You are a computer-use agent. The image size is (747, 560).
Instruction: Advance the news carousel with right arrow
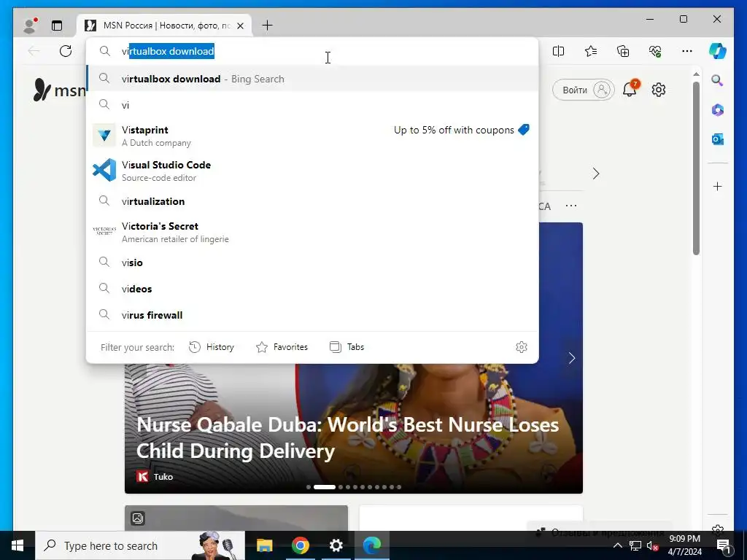pyautogui.click(x=572, y=357)
